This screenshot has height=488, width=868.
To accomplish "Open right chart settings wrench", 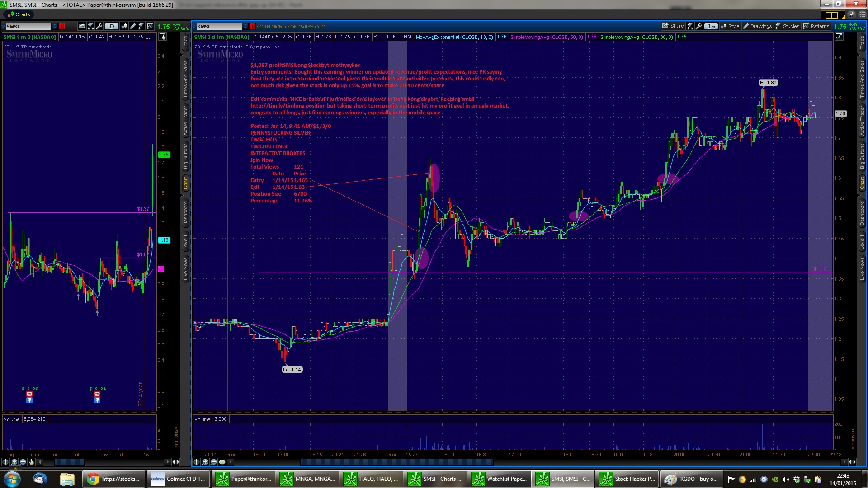I will pyautogui.click(x=698, y=26).
